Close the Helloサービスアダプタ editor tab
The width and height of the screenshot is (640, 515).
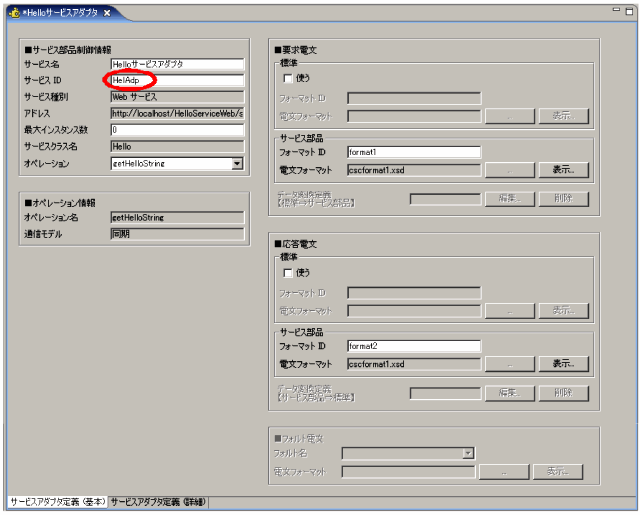tap(107, 13)
